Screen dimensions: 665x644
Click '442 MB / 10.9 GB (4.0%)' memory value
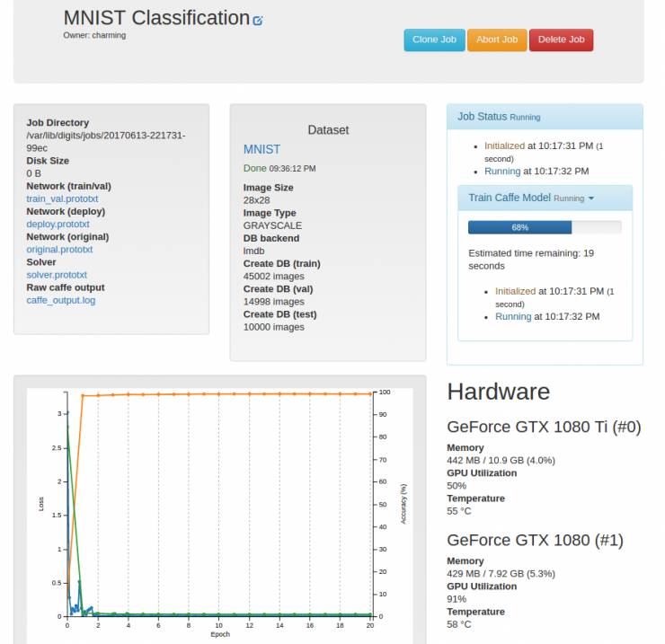pyautogui.click(x=501, y=461)
